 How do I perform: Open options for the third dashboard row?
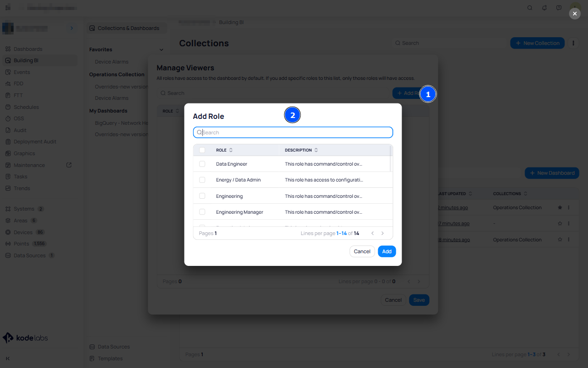click(569, 239)
